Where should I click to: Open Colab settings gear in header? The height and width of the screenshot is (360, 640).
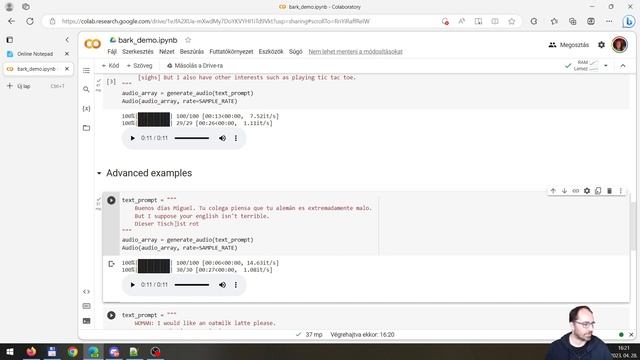point(601,45)
